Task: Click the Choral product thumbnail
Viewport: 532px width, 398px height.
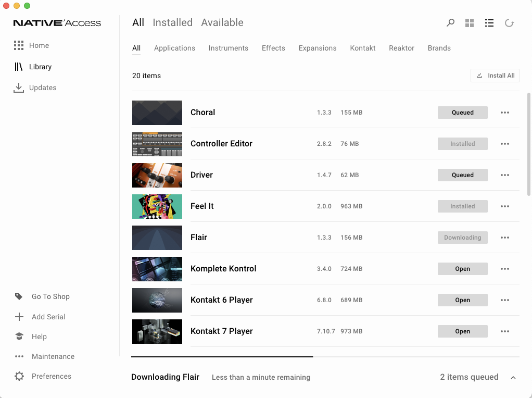Action: coord(157,113)
